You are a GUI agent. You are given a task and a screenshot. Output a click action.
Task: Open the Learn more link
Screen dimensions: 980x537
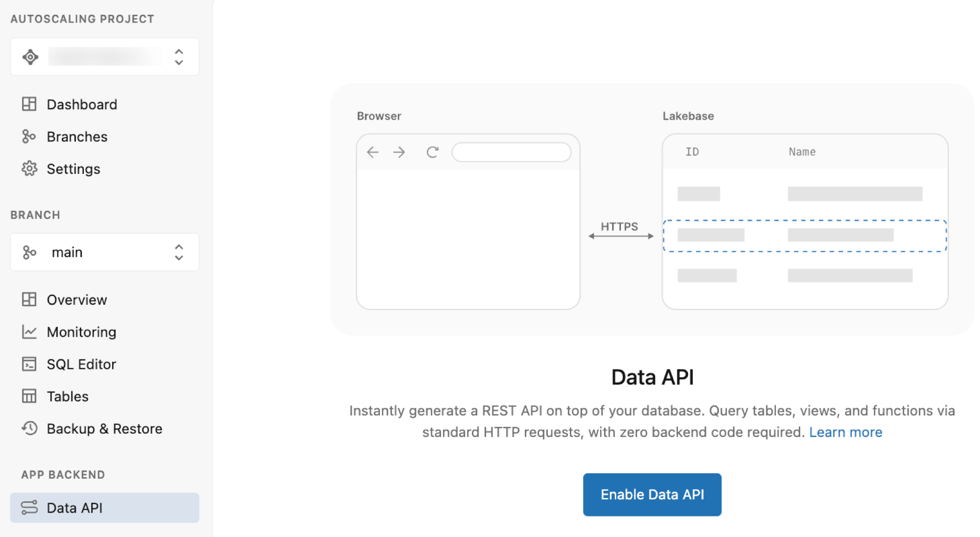point(846,432)
